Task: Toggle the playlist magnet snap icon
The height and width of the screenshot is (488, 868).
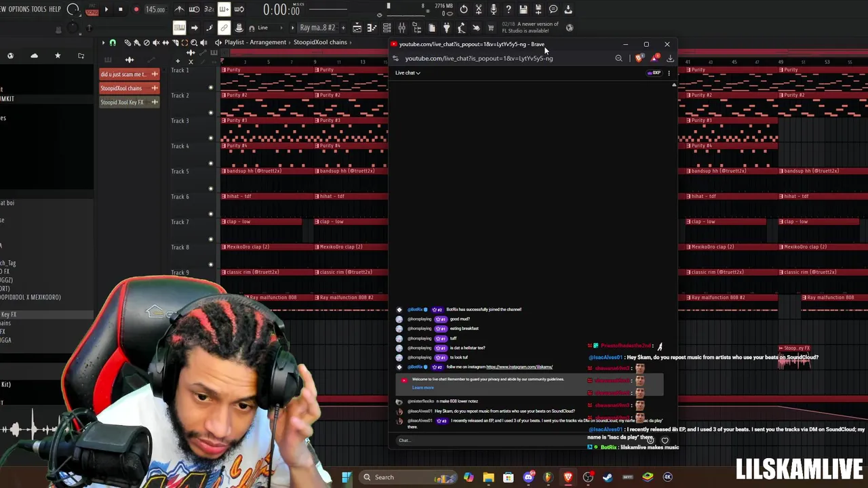Action: 113,43
